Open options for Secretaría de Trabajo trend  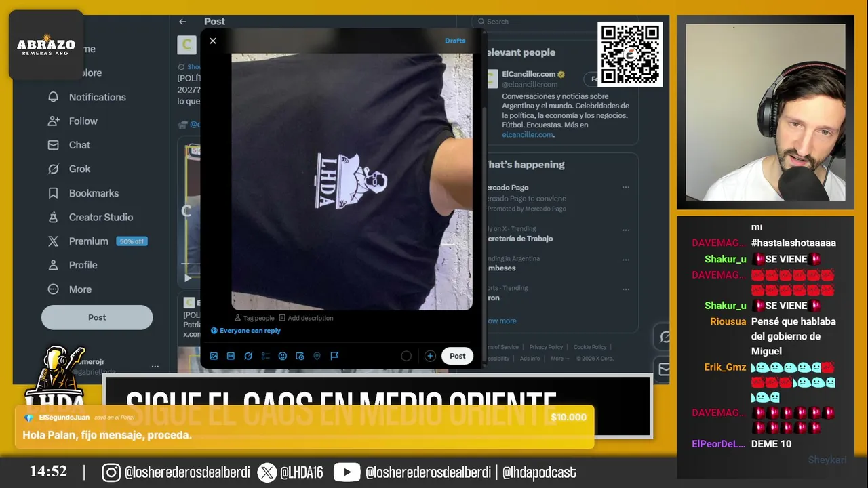626,229
